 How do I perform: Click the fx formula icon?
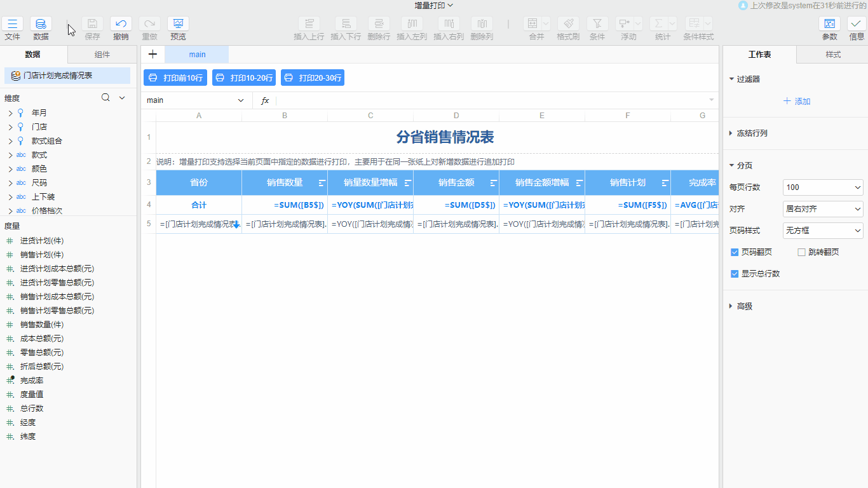click(x=265, y=100)
